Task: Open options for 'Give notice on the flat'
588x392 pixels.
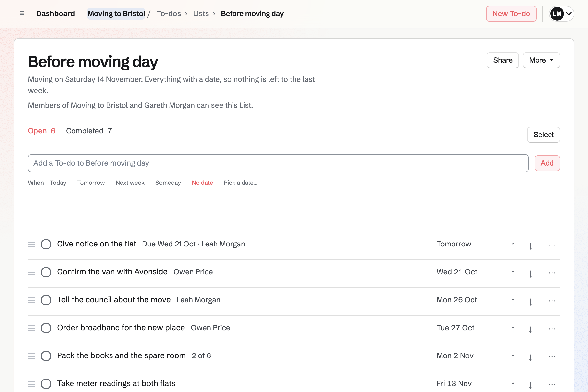Action: (x=552, y=245)
